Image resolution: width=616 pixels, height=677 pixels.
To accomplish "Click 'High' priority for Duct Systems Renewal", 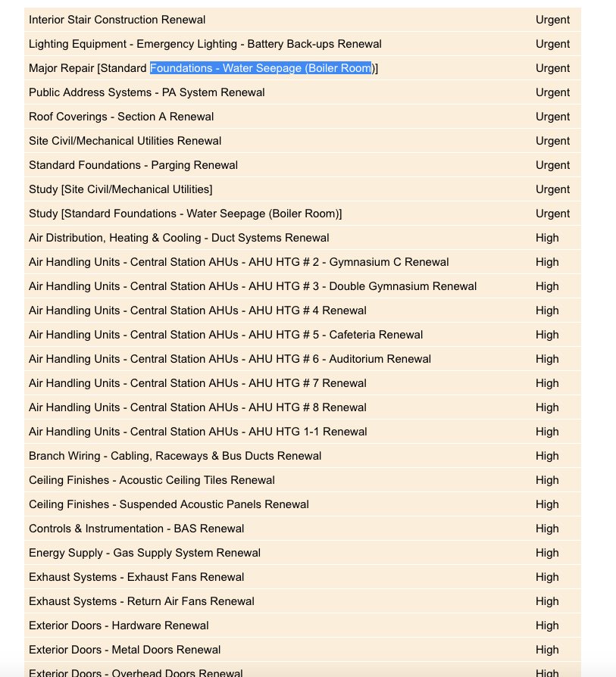I will (x=547, y=238).
